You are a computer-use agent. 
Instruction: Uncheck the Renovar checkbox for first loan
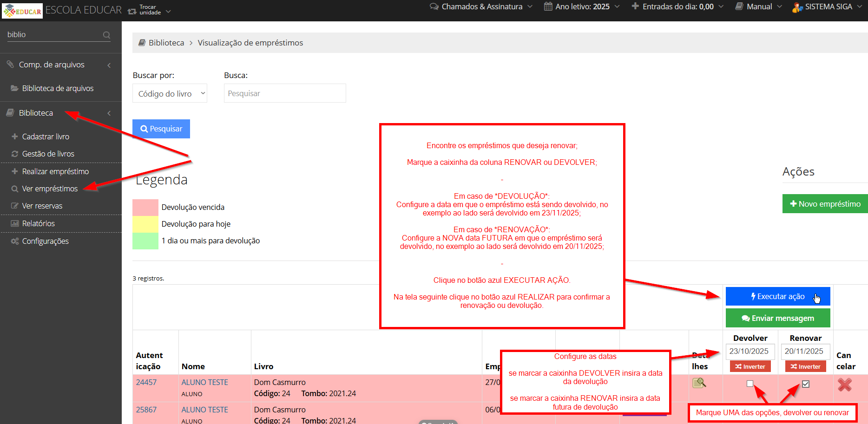coord(806,384)
